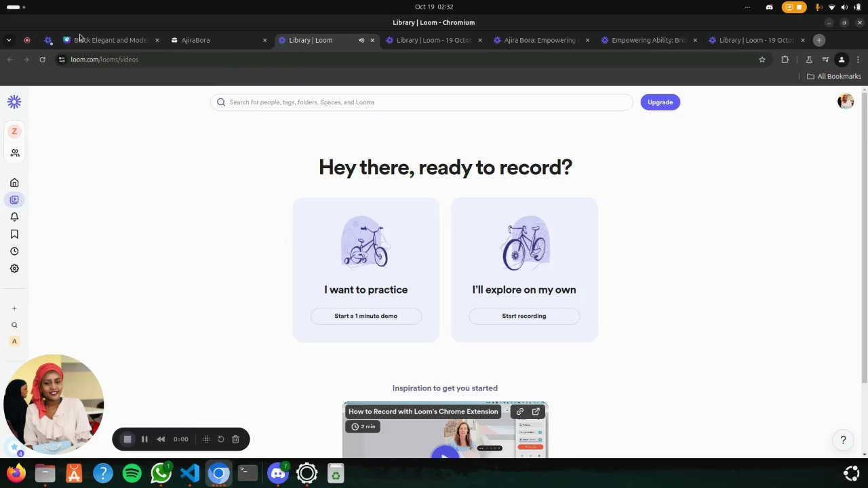Open Chromium extensions puzzle icon

[785, 60]
